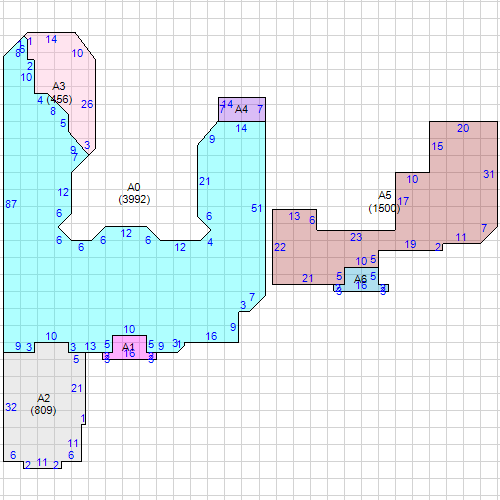Select the 19 dimension in brown area
500x500 pixels.
410,244
